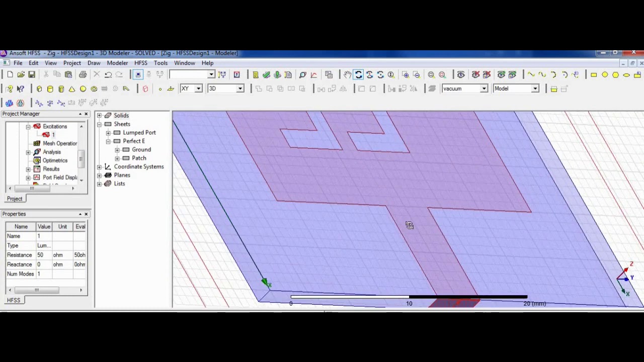Collapse the Perfect E node
Screen dimensions: 644x362
click(108, 141)
